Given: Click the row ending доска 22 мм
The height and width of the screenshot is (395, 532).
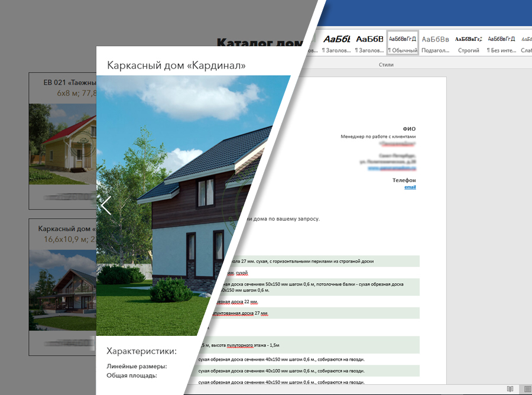Looking at the screenshot, I should click(236, 302).
